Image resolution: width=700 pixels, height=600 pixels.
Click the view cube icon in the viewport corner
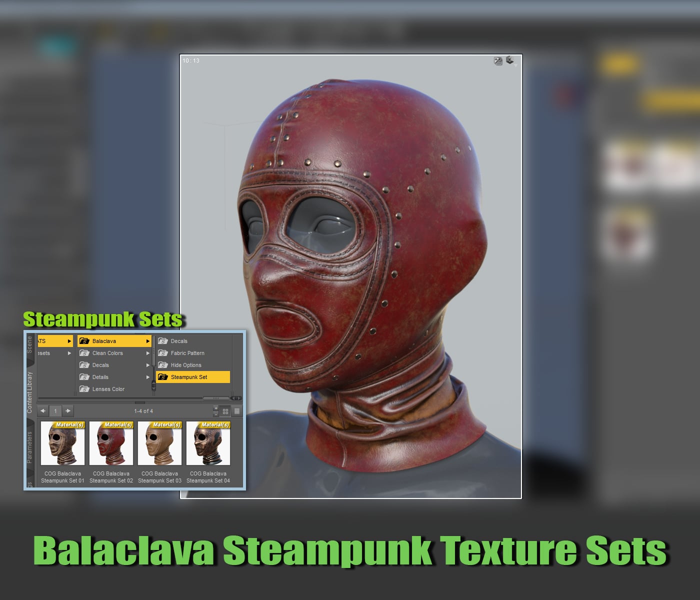tap(510, 59)
